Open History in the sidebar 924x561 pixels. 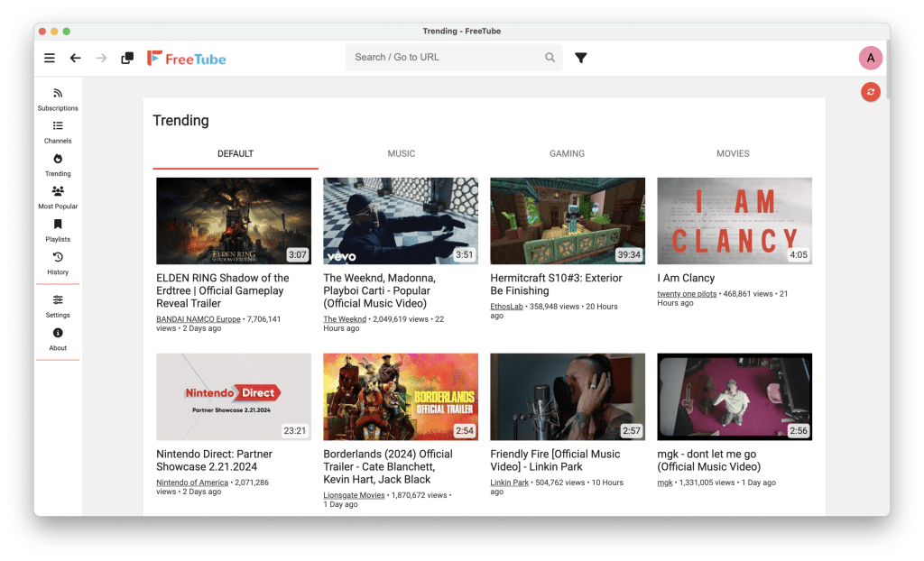58,264
